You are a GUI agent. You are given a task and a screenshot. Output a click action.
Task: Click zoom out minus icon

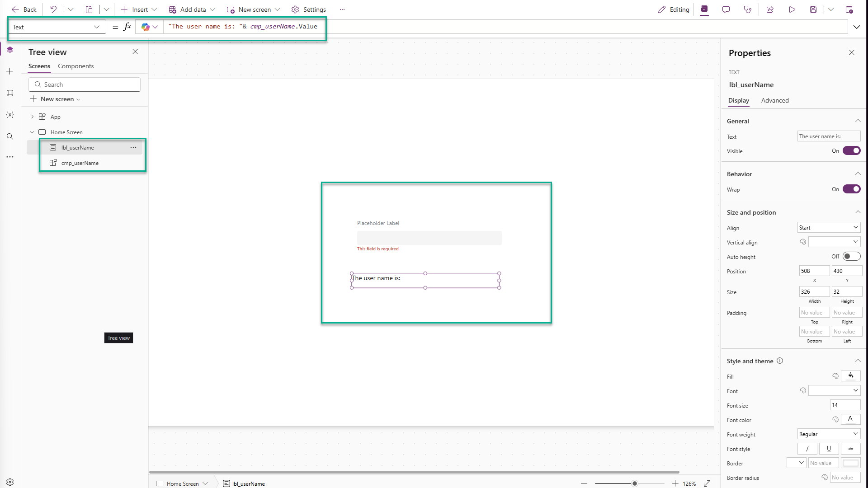coord(584,483)
